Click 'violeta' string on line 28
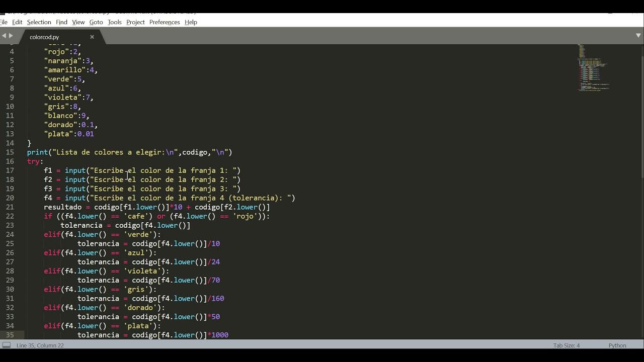Viewport: 644px width, 362px height. click(142, 271)
